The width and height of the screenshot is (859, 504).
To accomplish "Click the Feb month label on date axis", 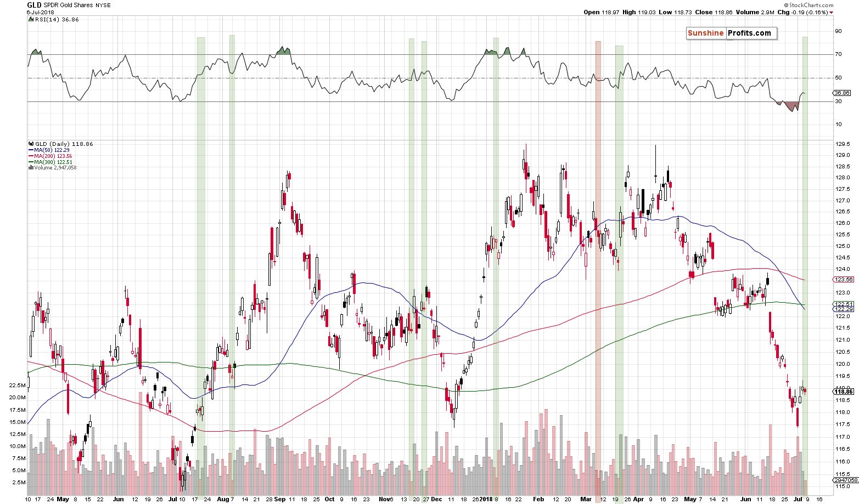I will [539, 500].
